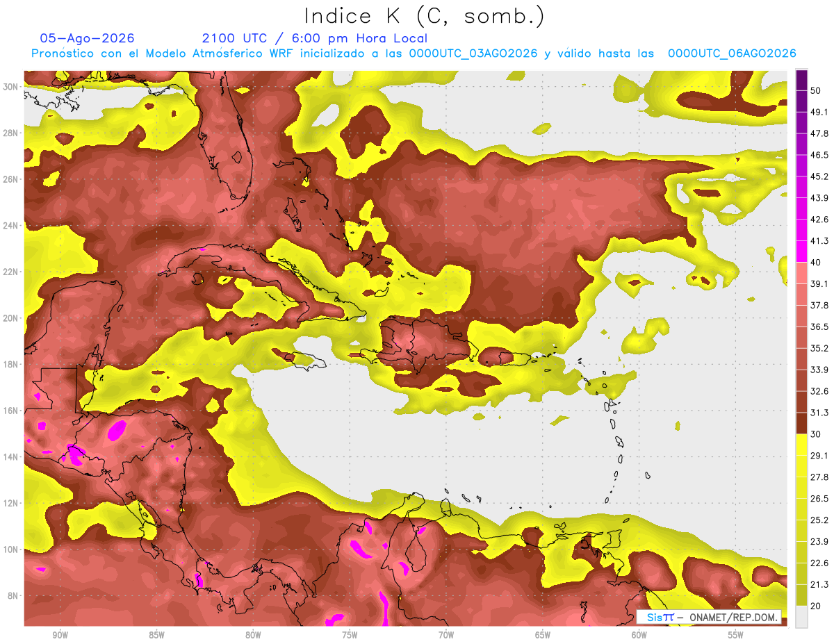Click the longitude label "90W"
This screenshot has height=644, width=834.
60,635
